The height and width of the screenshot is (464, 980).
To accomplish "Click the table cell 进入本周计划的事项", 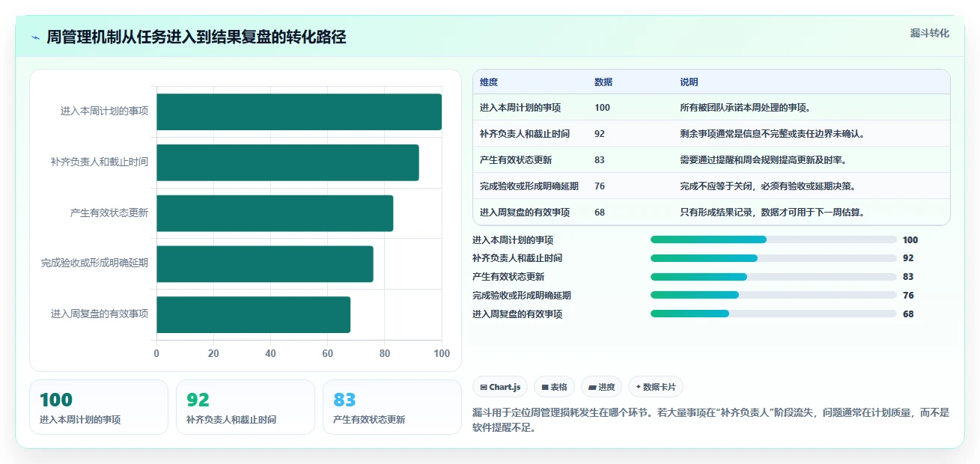I will point(520,108).
